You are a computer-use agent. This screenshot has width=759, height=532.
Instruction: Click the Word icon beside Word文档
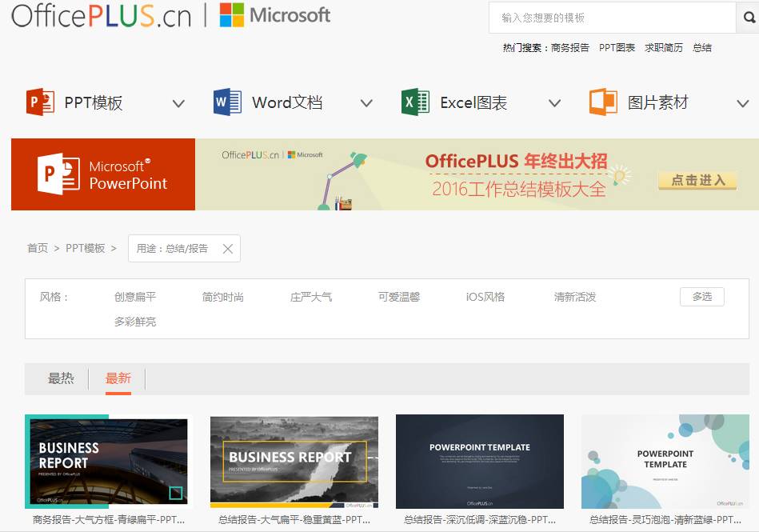(227, 102)
